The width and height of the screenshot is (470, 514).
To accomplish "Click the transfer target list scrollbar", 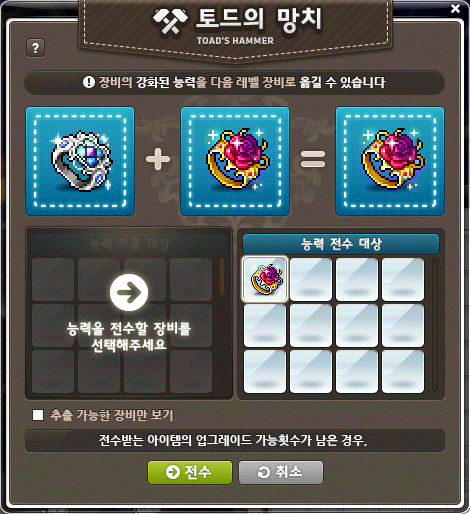I will (x=434, y=325).
